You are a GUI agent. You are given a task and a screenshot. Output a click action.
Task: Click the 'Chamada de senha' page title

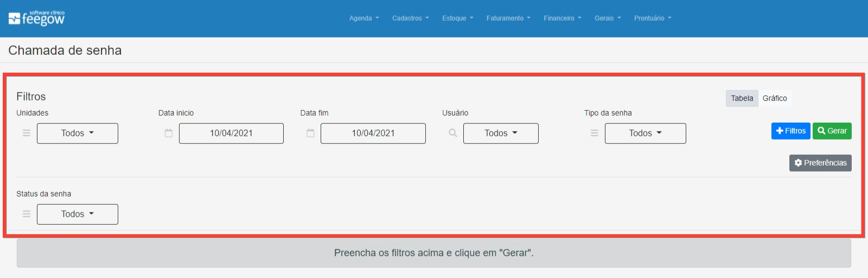(65, 50)
